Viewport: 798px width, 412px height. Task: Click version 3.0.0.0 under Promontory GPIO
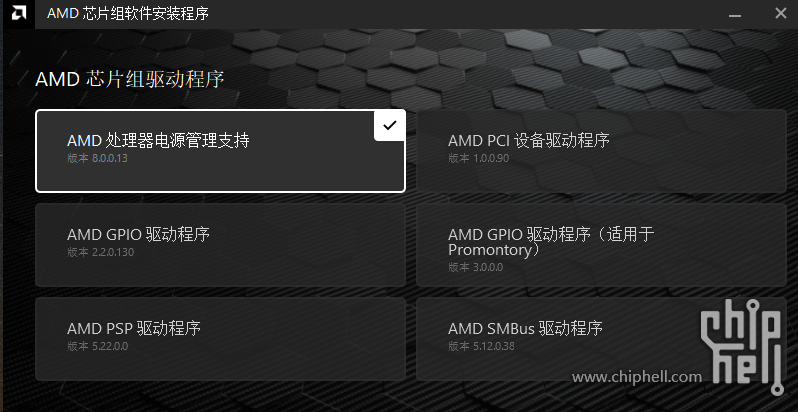[x=475, y=267]
